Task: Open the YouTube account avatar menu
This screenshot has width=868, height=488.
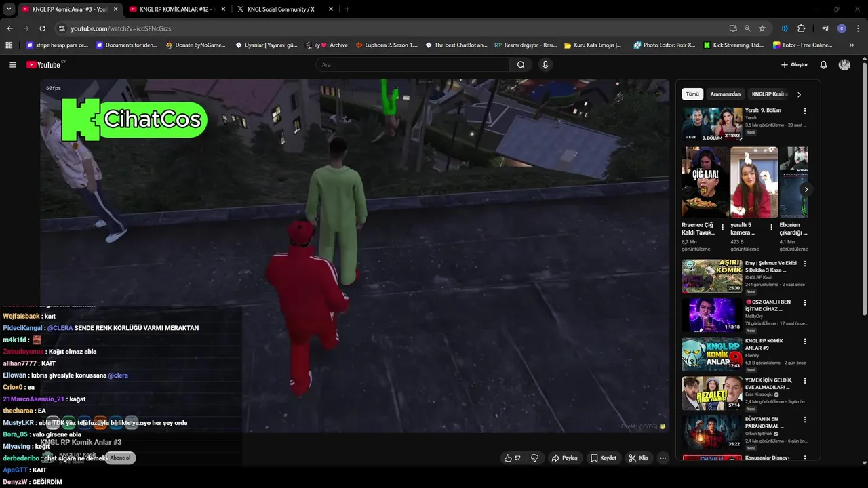Action: coord(844,65)
